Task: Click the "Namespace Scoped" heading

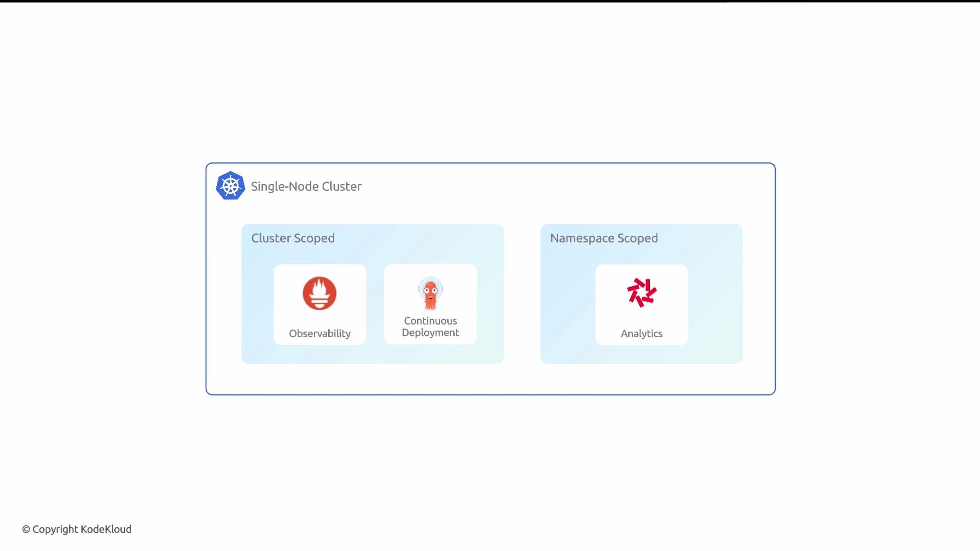Action: (x=604, y=238)
